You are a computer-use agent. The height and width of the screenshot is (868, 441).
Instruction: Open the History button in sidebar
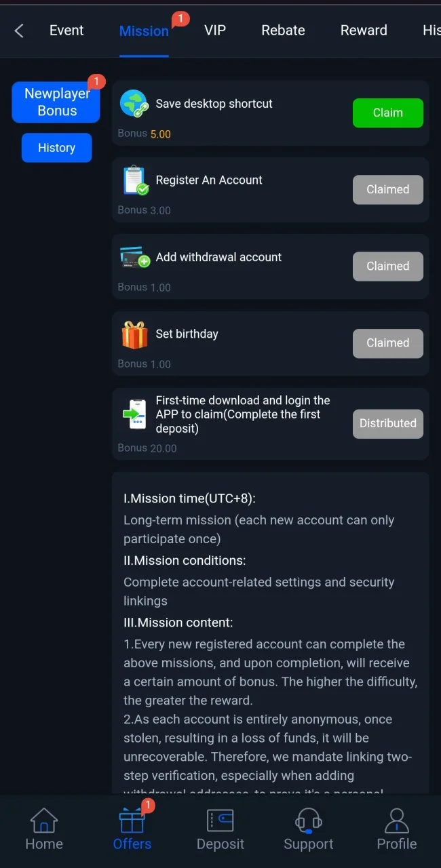(56, 148)
